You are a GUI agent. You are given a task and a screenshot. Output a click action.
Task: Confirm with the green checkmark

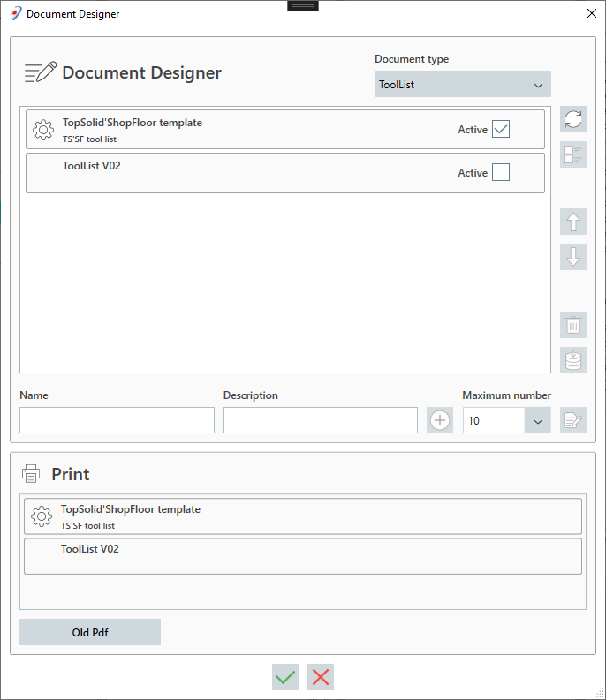[285, 677]
